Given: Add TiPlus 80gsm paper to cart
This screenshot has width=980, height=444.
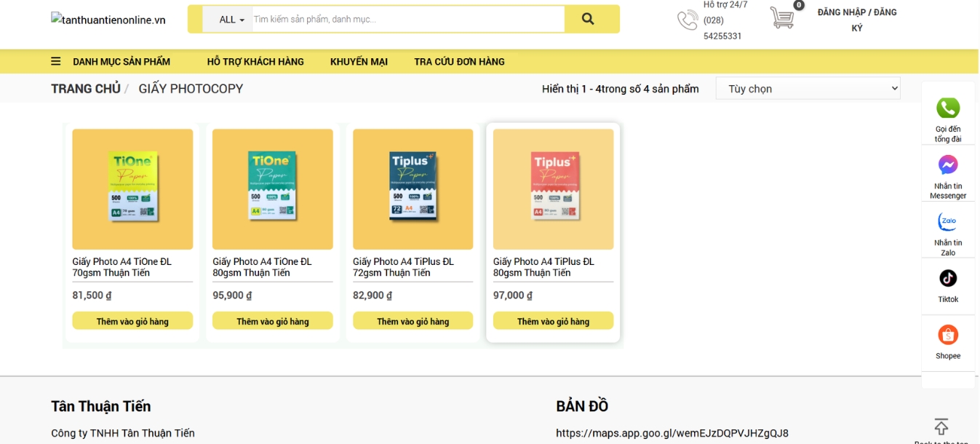Looking at the screenshot, I should point(553,321).
